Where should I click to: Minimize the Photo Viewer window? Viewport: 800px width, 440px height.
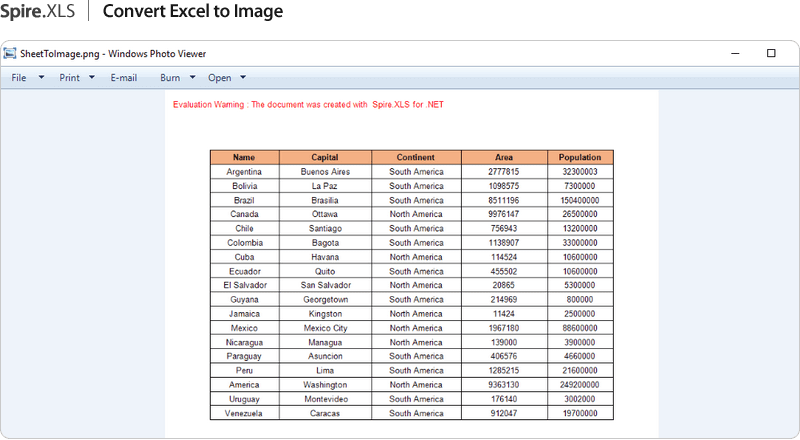tap(735, 54)
